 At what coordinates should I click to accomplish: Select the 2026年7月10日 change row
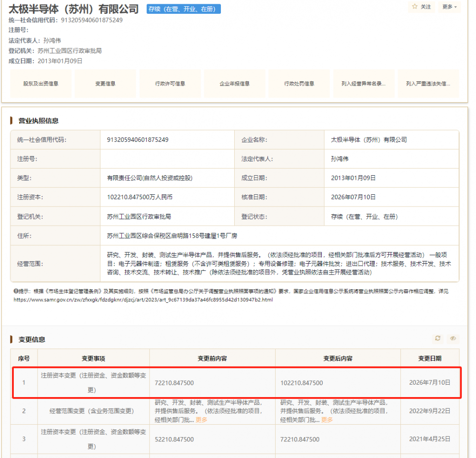(x=237, y=383)
